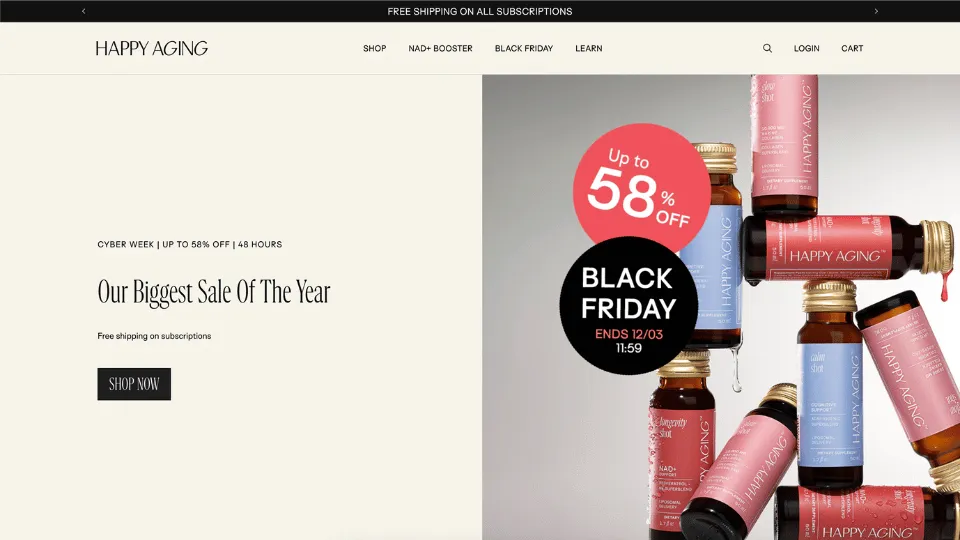
Task: Click the Free shipping on subscriptions subtext
Action: point(154,336)
